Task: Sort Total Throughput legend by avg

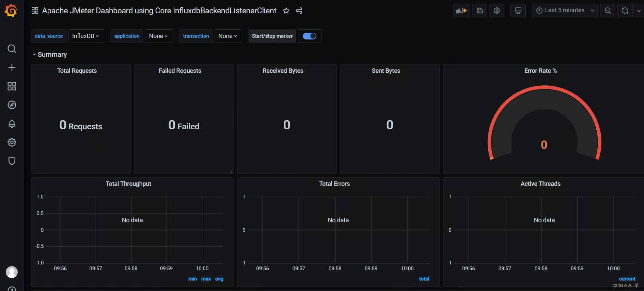Action: coord(219,279)
